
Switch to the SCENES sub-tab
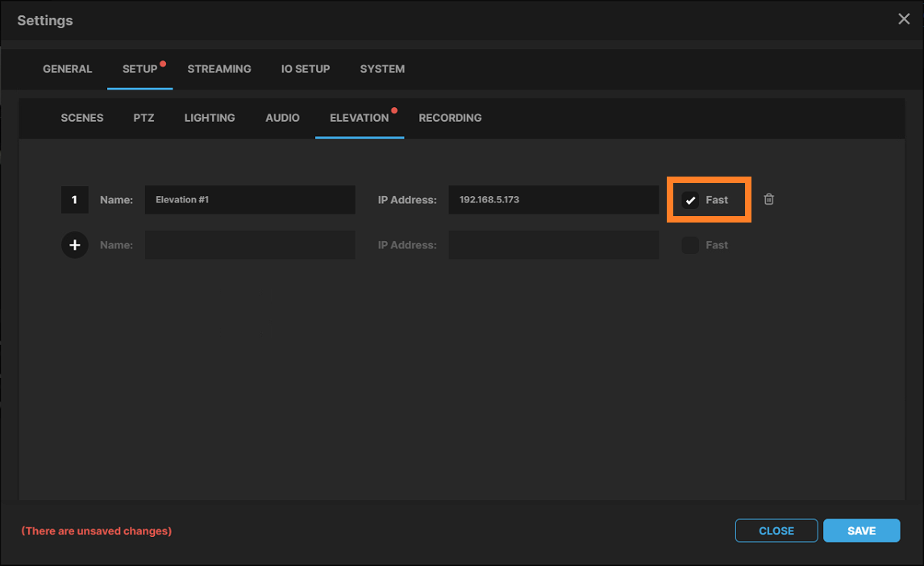coord(82,118)
